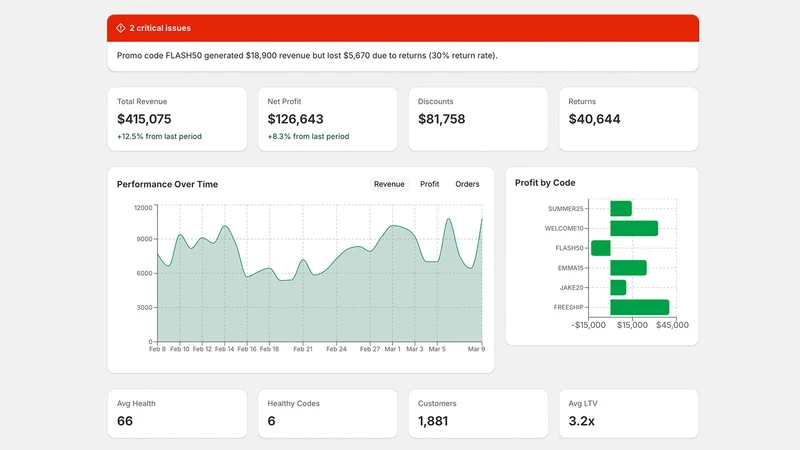Select the EMMA15 axis label
Viewport: 800px width, 450px height.
570,268
